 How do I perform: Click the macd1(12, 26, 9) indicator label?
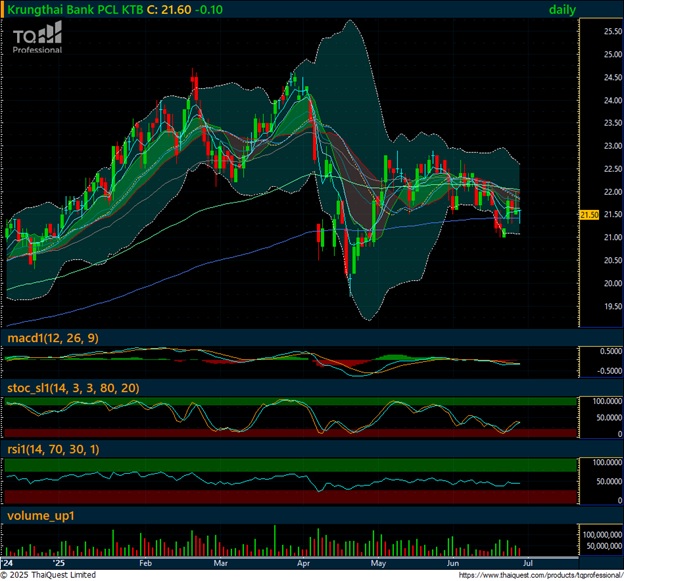tap(53, 338)
